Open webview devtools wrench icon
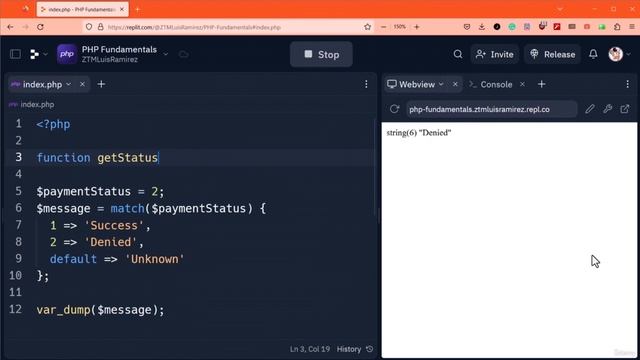The image size is (640, 360). [x=607, y=109]
